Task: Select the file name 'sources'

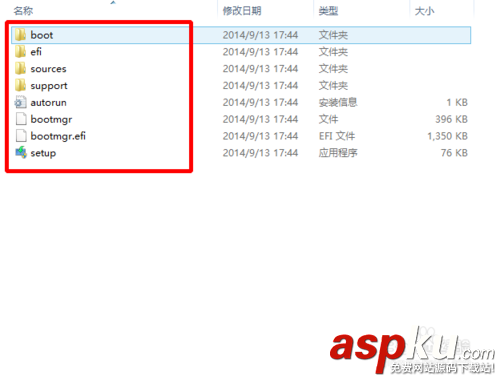Action: [x=48, y=69]
